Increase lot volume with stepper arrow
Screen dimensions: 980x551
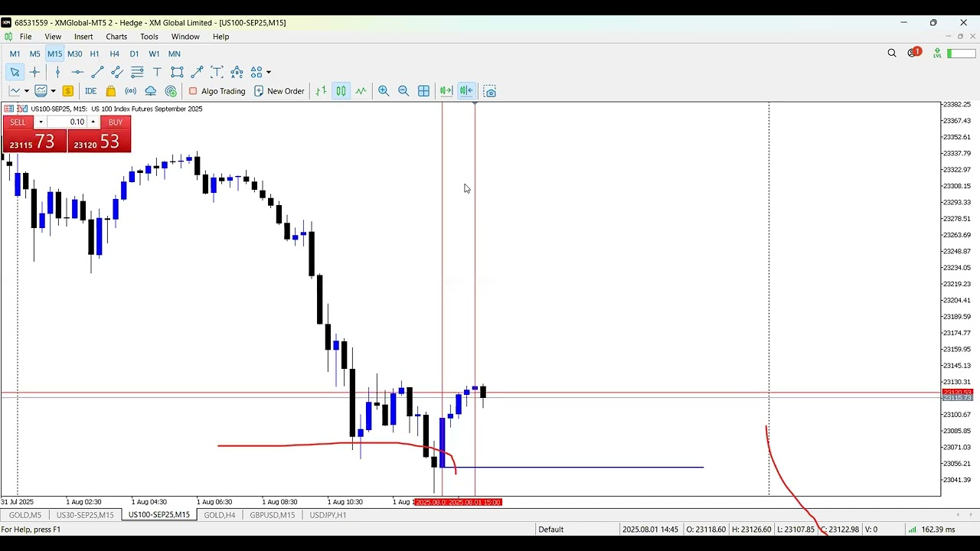pos(93,122)
